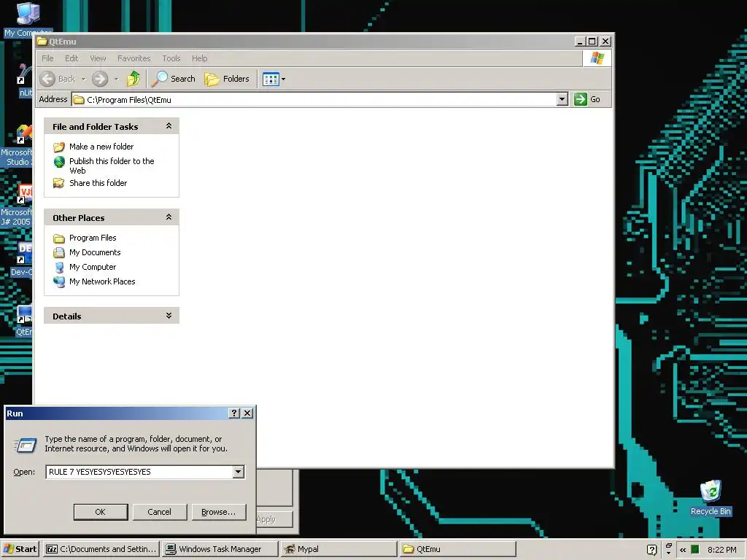Expand the Details panel
This screenshot has width=747, height=560.
[169, 316]
